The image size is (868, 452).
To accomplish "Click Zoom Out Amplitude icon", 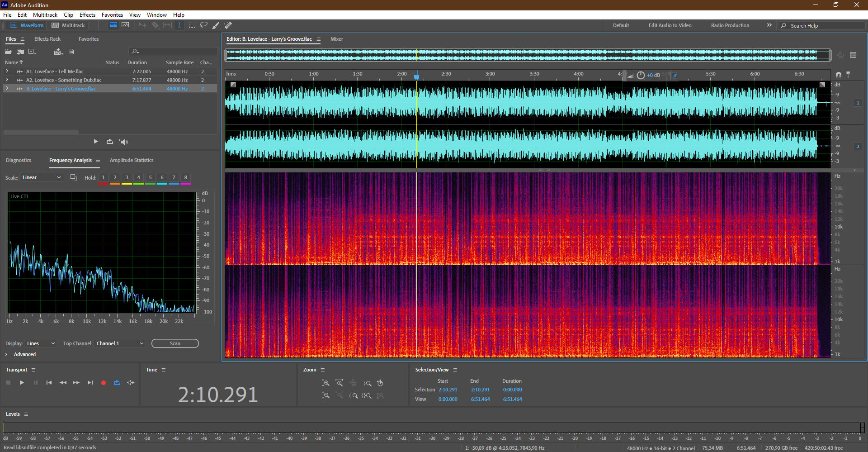I will [x=325, y=395].
